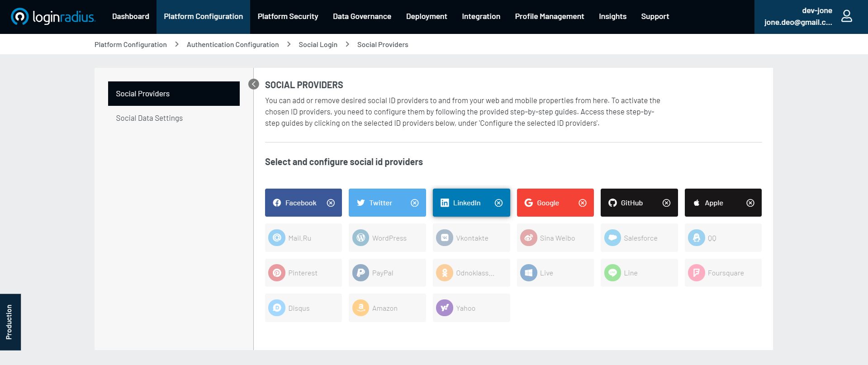868x365 pixels.
Task: Add the Salesforce provider icon
Action: click(612, 238)
